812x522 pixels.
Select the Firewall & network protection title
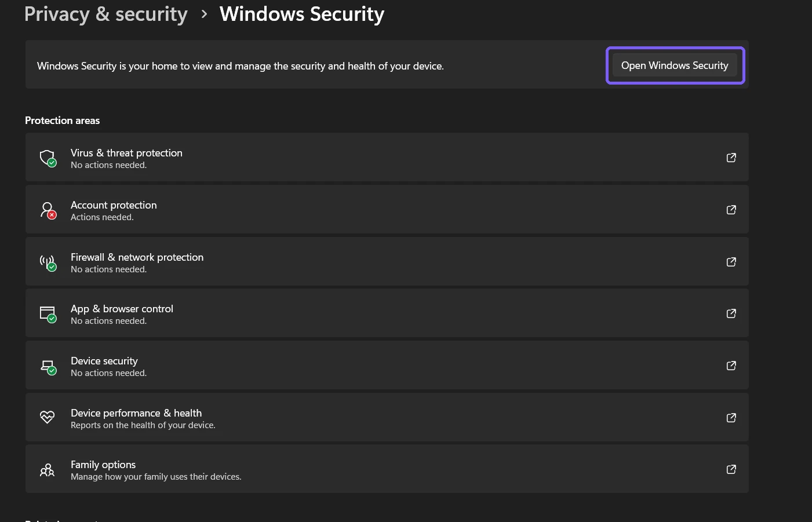(x=137, y=257)
